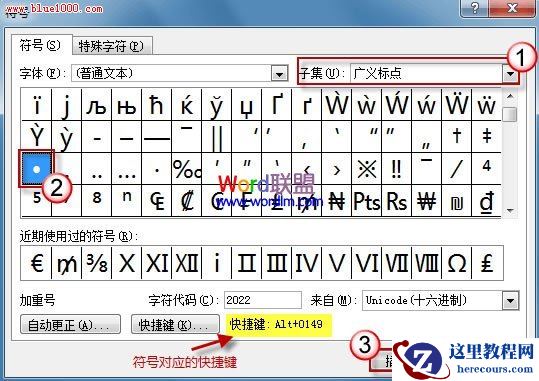The width and height of the screenshot is (539, 381).
Task: Select the dong ₫ symbol
Action: pyautogui.click(x=486, y=200)
